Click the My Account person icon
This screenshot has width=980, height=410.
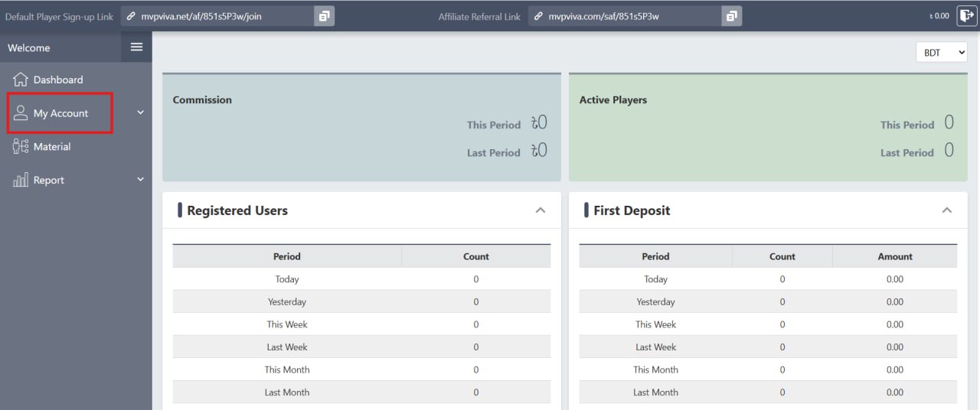(x=21, y=113)
